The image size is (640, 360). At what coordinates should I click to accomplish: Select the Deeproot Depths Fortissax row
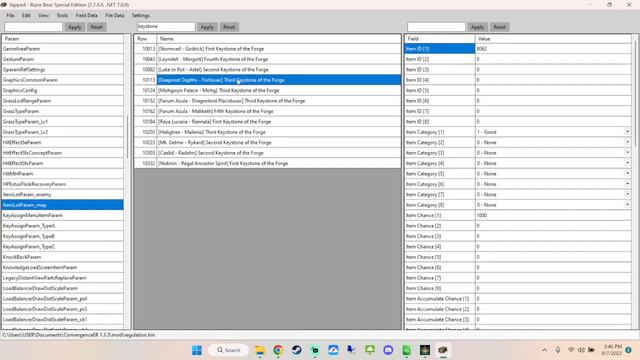268,80
